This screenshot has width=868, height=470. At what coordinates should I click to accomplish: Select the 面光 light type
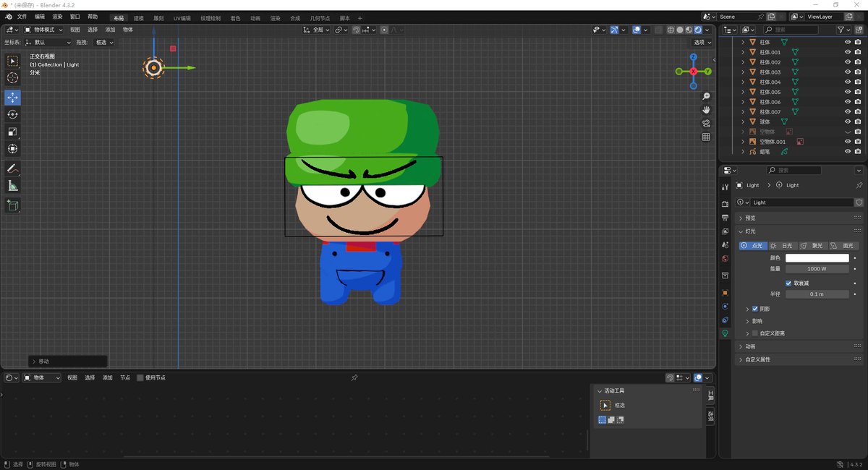coord(843,246)
